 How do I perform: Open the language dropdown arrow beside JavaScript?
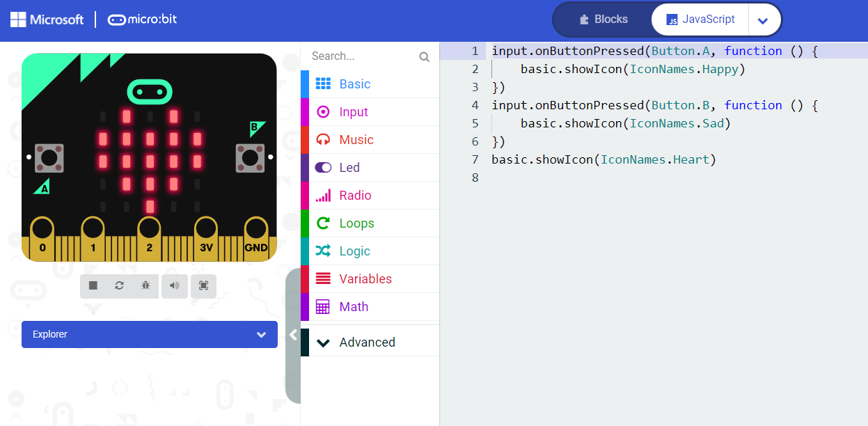pyautogui.click(x=763, y=20)
